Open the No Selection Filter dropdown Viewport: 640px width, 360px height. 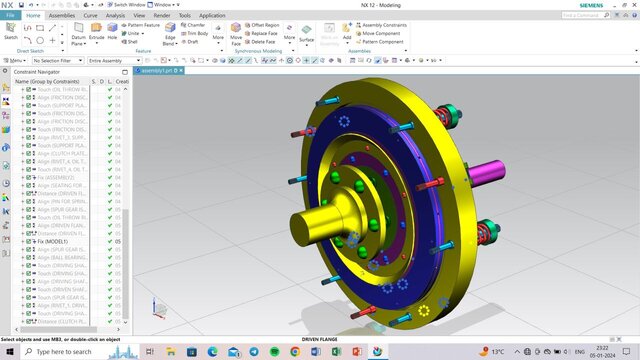click(58, 60)
